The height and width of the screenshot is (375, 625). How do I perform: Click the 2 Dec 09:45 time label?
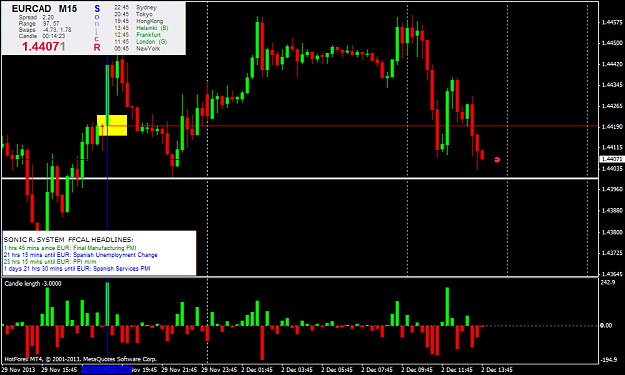coord(417,370)
